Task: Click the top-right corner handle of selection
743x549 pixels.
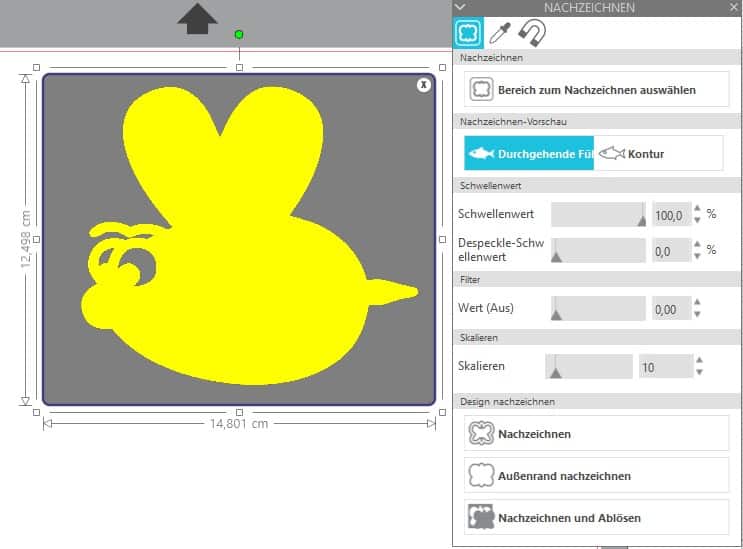Action: click(443, 68)
